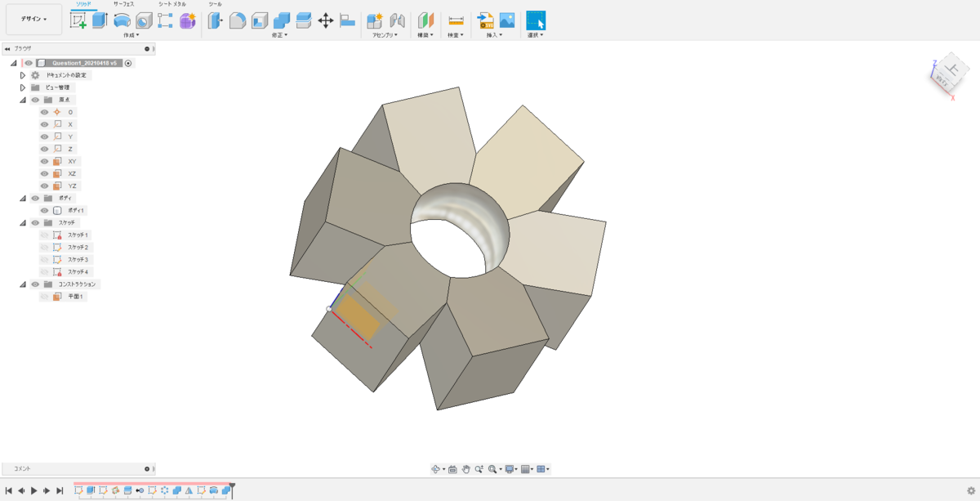Image resolution: width=980 pixels, height=501 pixels.
Task: Toggle visibility of Z axis
Action: pos(45,149)
